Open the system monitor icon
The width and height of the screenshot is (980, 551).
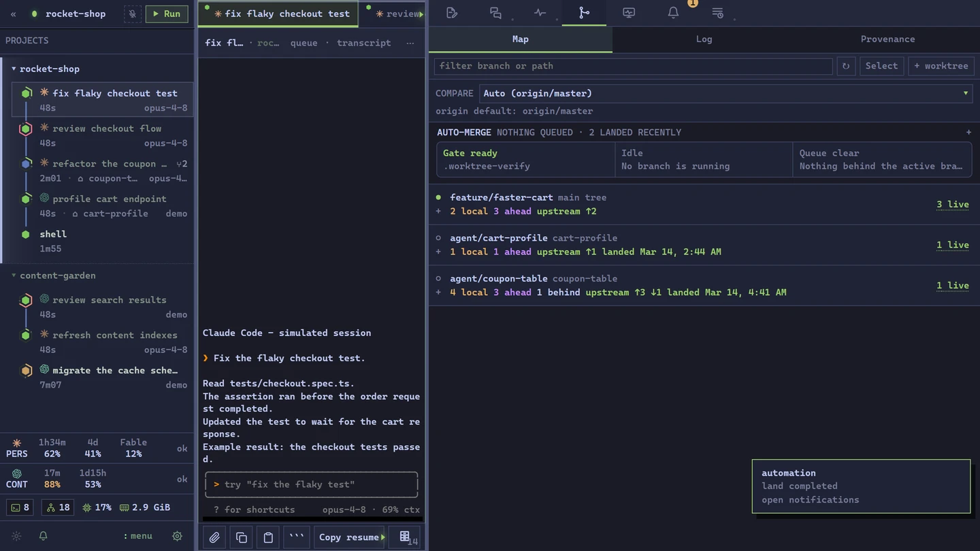pyautogui.click(x=629, y=13)
